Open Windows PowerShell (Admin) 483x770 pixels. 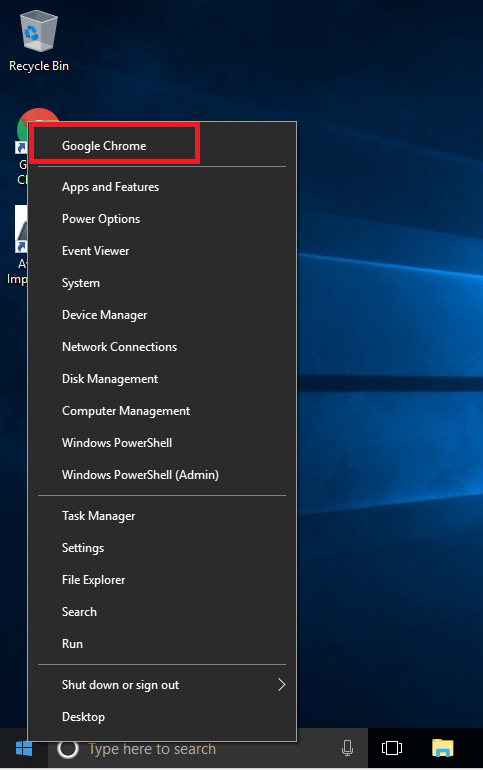coord(162,475)
